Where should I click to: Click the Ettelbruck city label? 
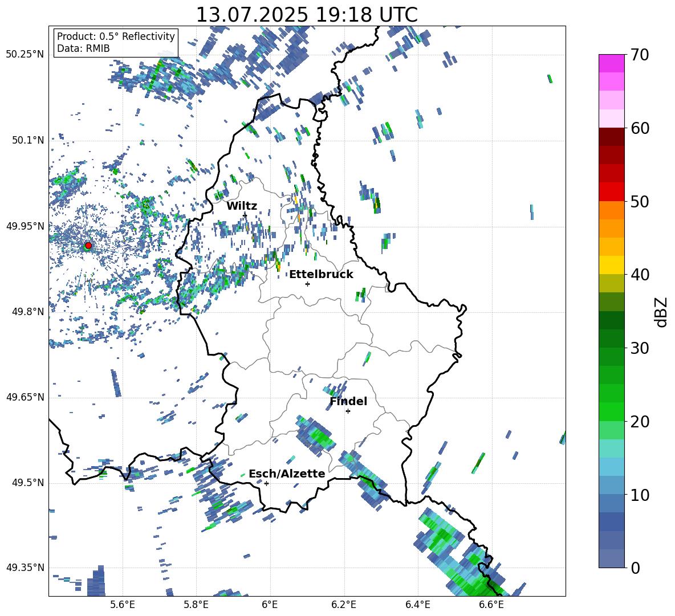point(321,275)
